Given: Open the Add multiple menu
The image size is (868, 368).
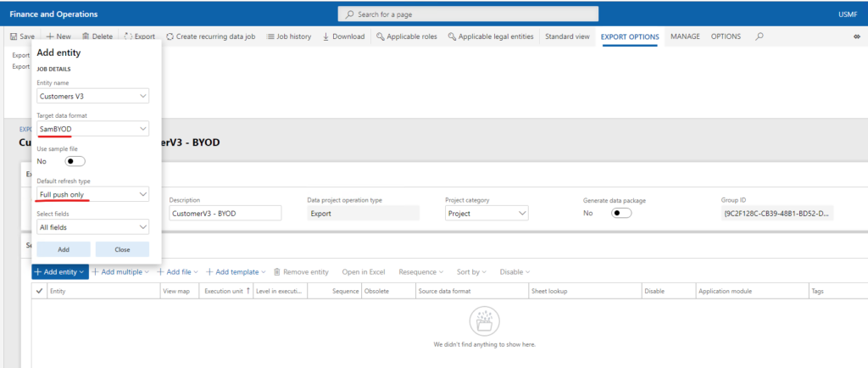Looking at the screenshot, I should 120,271.
